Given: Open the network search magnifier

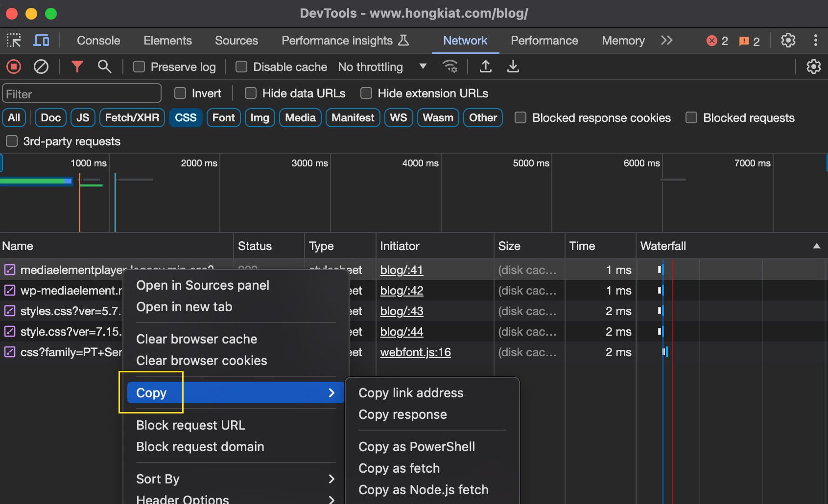Looking at the screenshot, I should 104,67.
